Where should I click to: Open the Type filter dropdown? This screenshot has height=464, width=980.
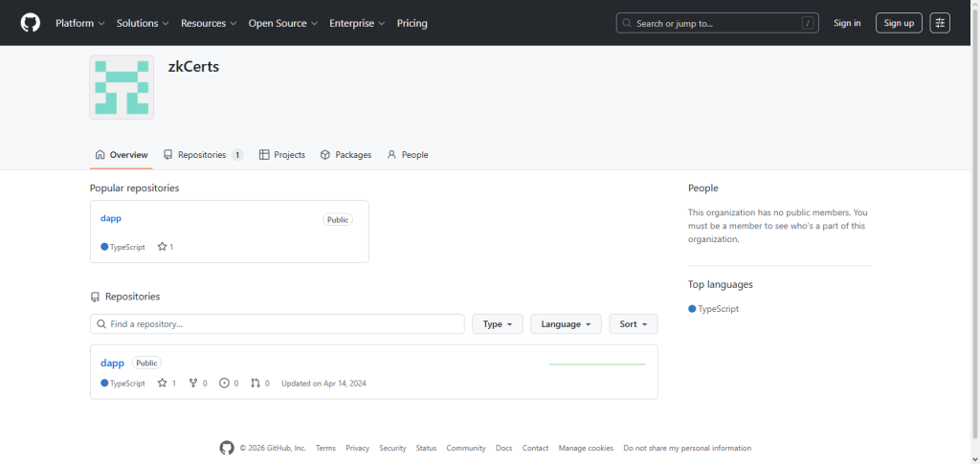click(x=498, y=324)
